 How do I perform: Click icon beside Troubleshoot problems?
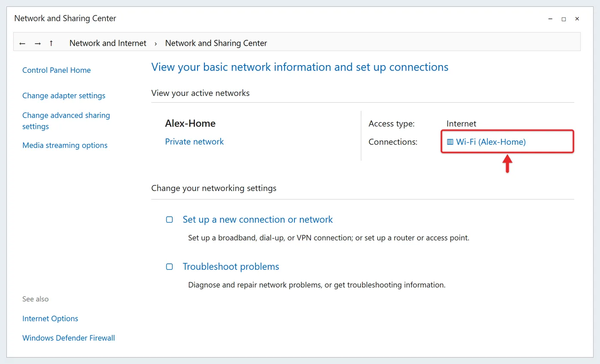(x=169, y=267)
